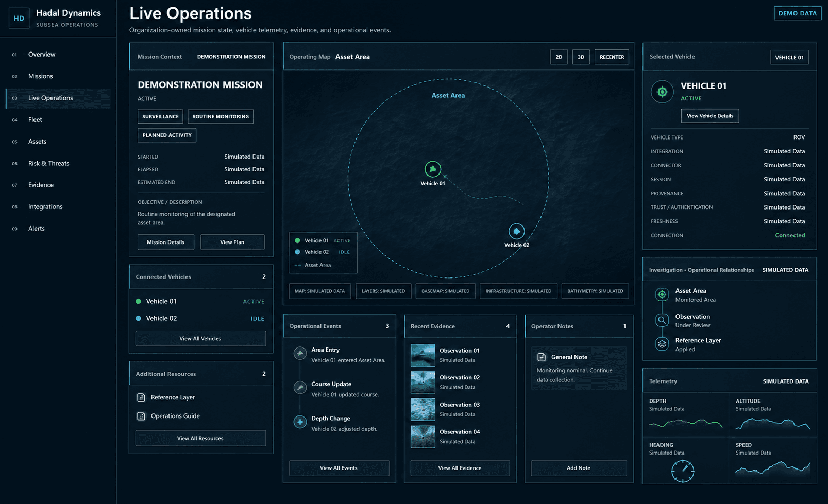Click View Vehicle Details
The width and height of the screenshot is (828, 504).
[x=710, y=116]
